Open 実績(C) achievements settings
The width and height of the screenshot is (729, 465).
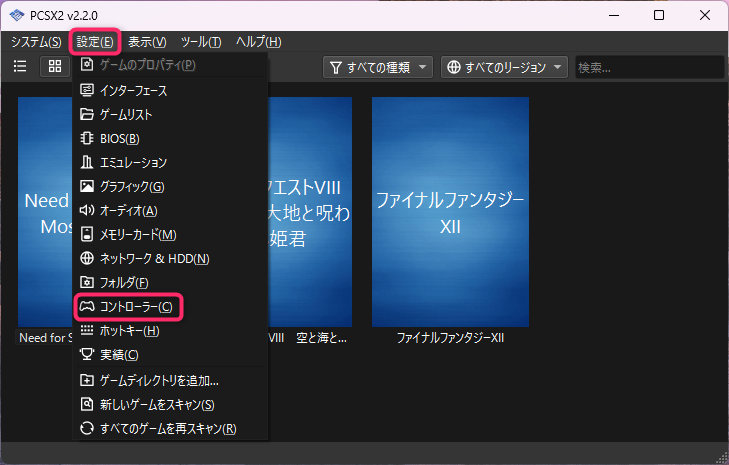pyautogui.click(x=170, y=354)
